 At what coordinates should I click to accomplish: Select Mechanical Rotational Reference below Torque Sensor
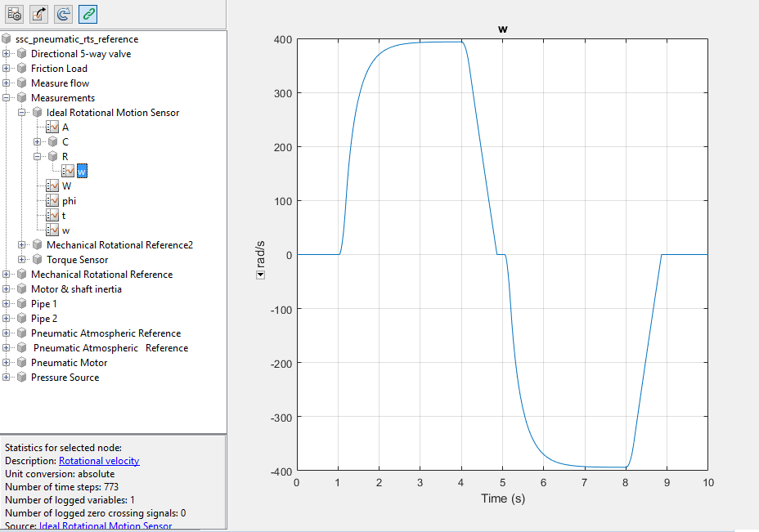point(101,275)
